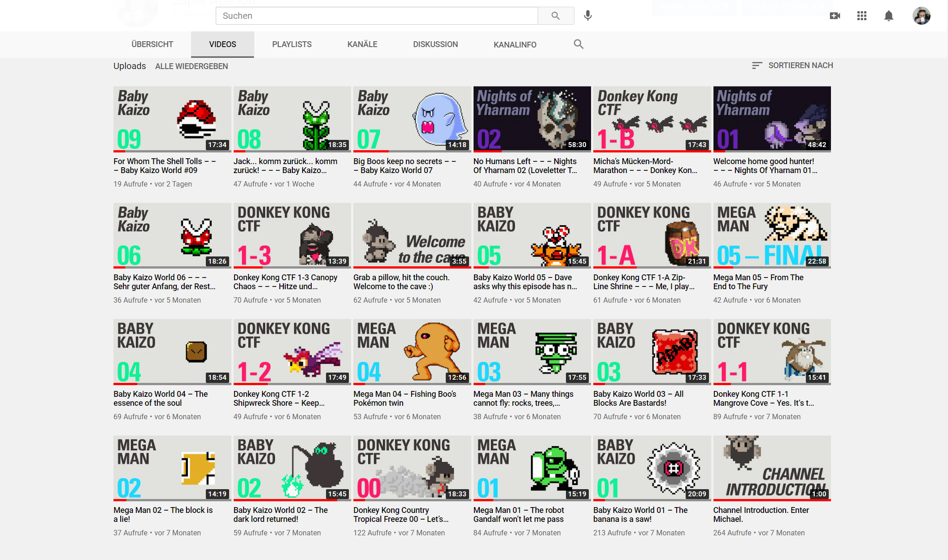Viewport: 948px width, 560px height.
Task: Open the SORTIEREN NACH sort menu
Action: tap(792, 65)
